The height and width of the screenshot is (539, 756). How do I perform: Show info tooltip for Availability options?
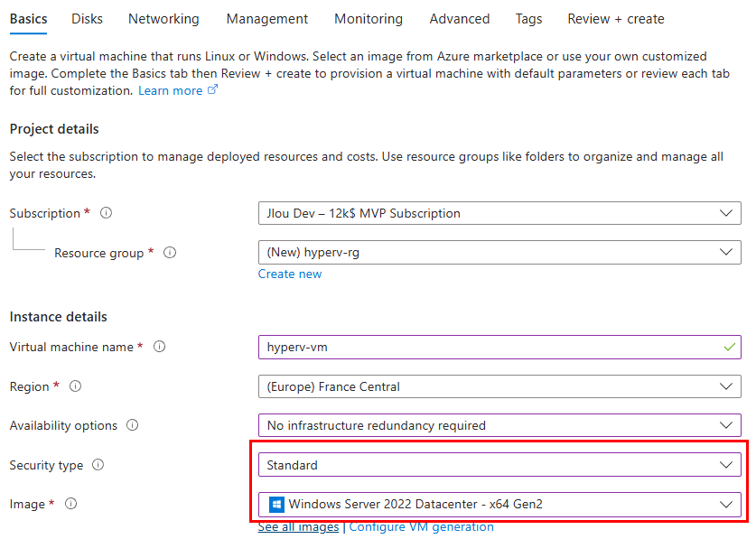click(132, 424)
